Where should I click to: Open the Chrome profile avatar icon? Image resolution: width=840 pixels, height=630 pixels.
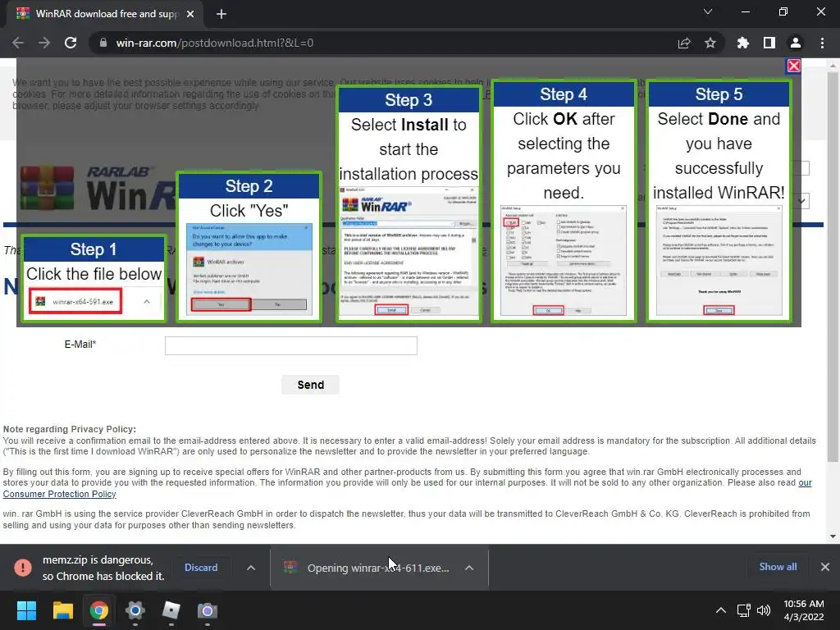pyautogui.click(x=796, y=43)
